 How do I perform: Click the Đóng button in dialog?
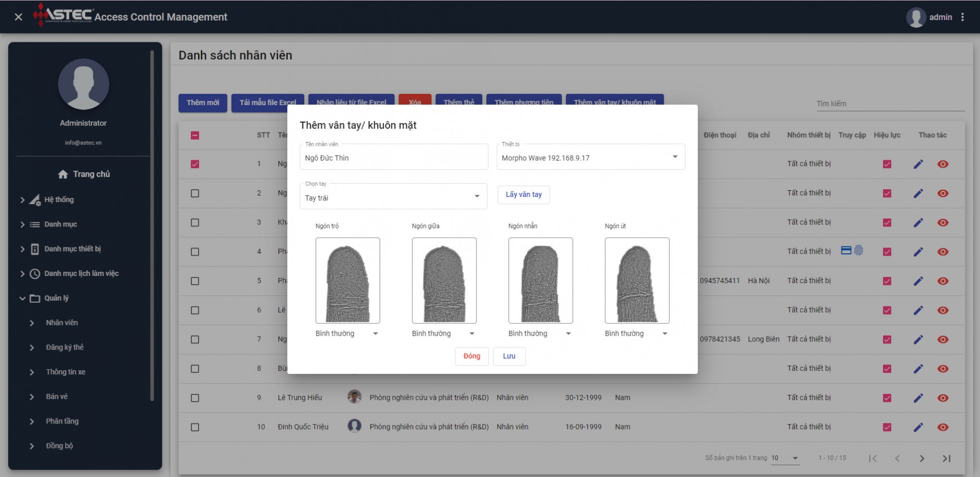coord(471,356)
